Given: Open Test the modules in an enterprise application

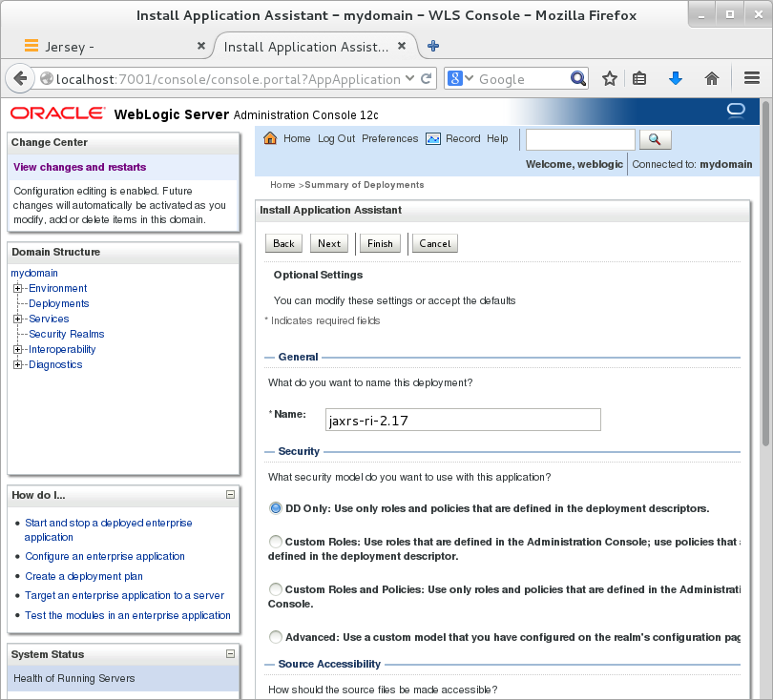Looking at the screenshot, I should (x=128, y=615).
